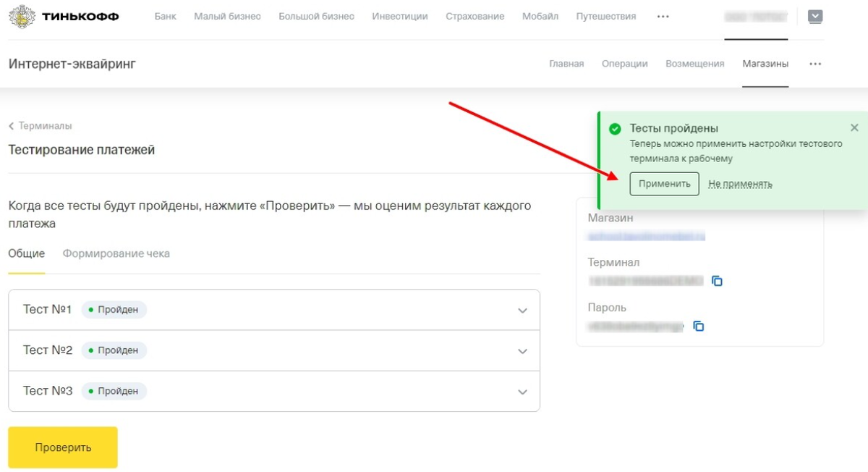
Task: Open the Малый бизнес section
Action: pos(227,16)
